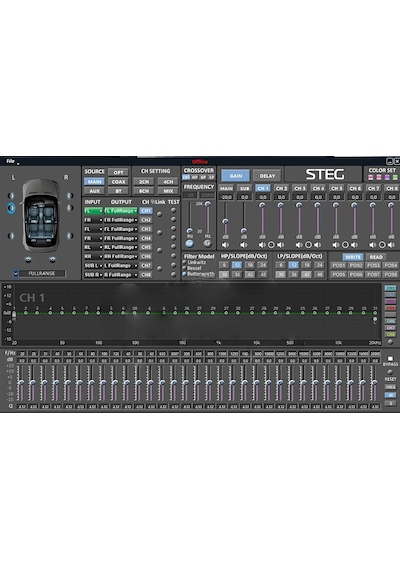The width and height of the screenshot is (400, 570).
Task: Select the rear-right speaker icon beside the car
Action: coord(70,236)
